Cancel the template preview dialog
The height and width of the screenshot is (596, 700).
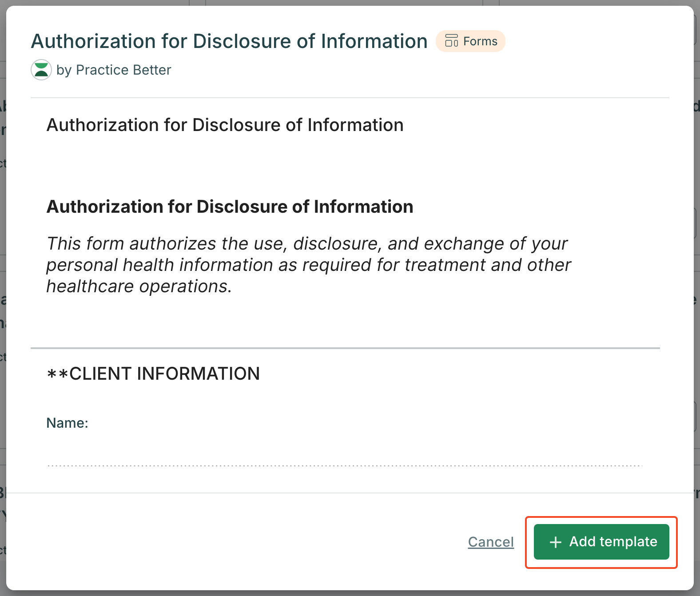click(490, 542)
